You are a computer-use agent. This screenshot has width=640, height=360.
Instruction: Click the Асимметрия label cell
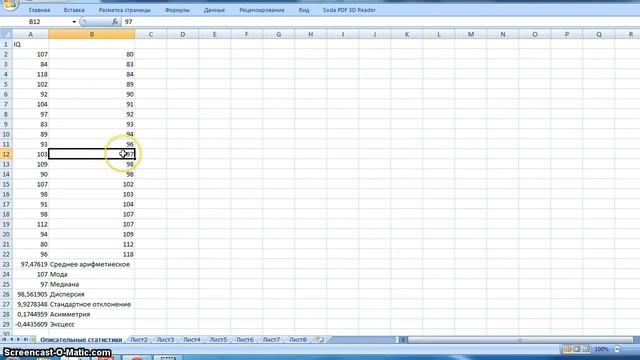coord(91,314)
